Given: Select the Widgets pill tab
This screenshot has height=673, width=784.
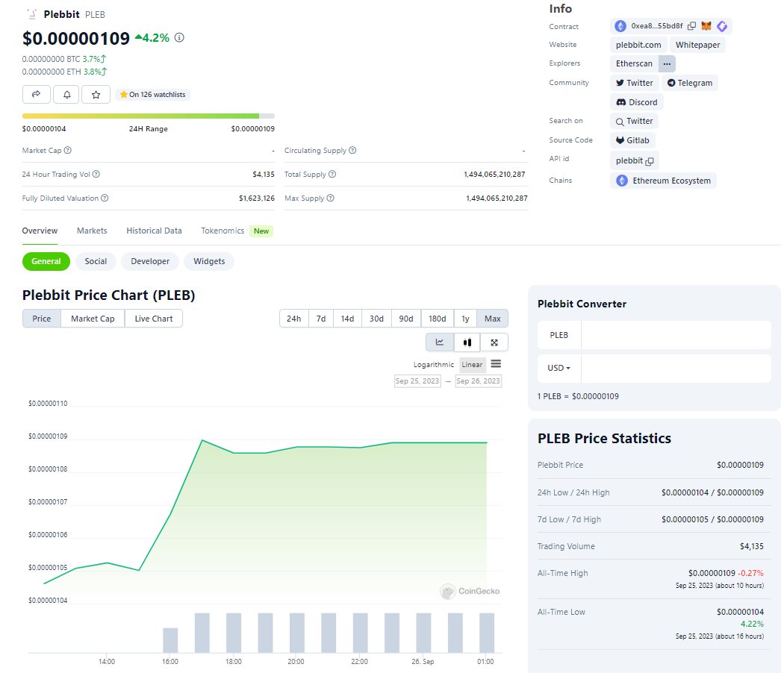Looking at the screenshot, I should click(209, 261).
